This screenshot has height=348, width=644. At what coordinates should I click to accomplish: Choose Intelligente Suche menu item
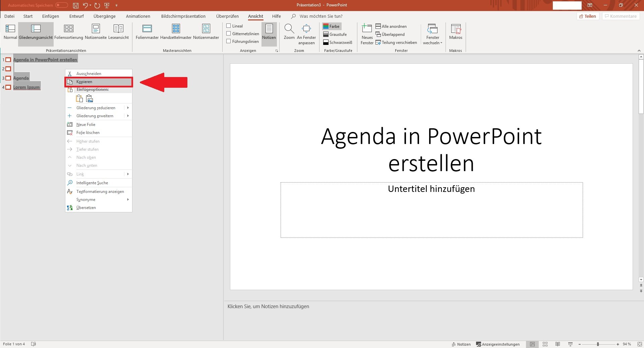click(99, 183)
